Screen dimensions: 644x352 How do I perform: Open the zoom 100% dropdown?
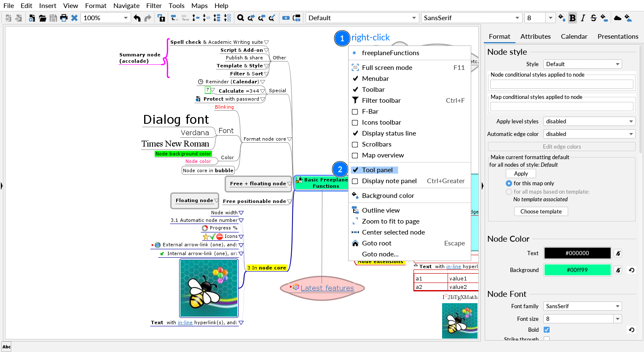coord(125,18)
